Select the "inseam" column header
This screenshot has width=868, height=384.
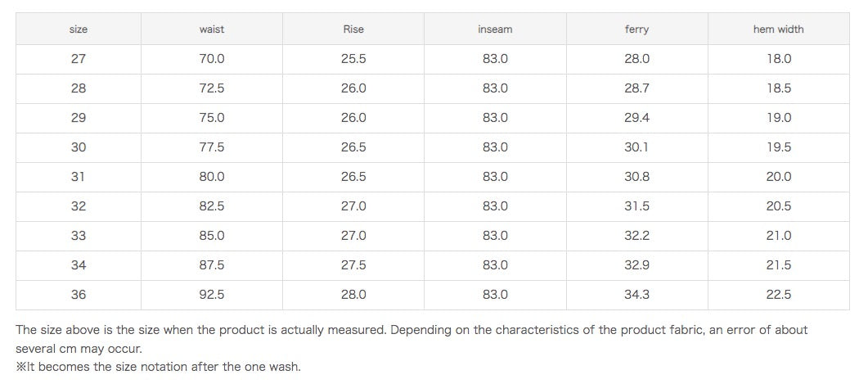495,29
